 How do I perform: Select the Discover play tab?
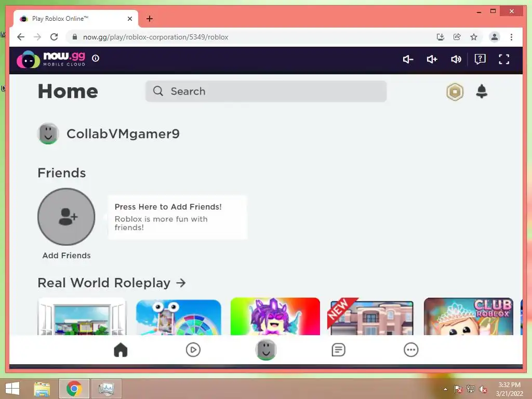pyautogui.click(x=193, y=350)
